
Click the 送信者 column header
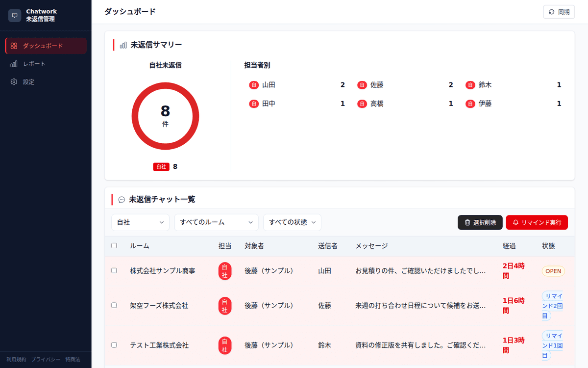click(x=328, y=246)
